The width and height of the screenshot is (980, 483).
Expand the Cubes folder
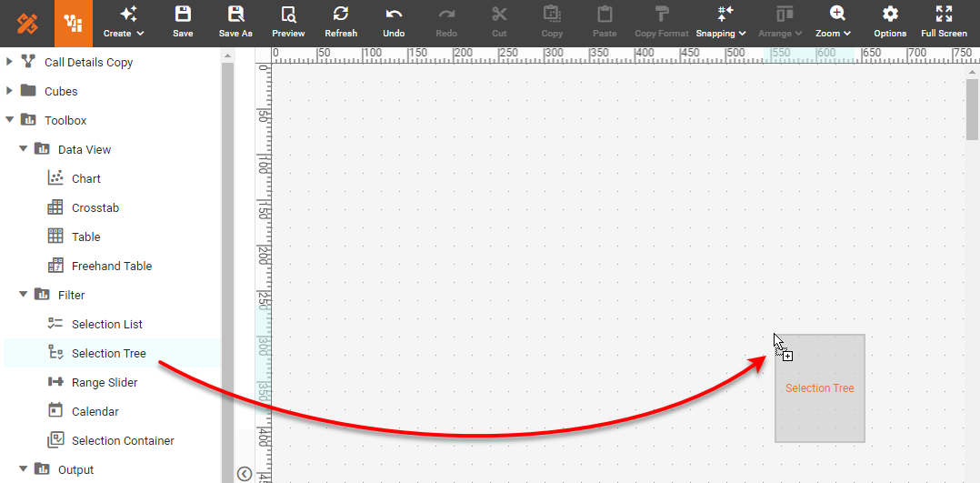[x=9, y=91]
